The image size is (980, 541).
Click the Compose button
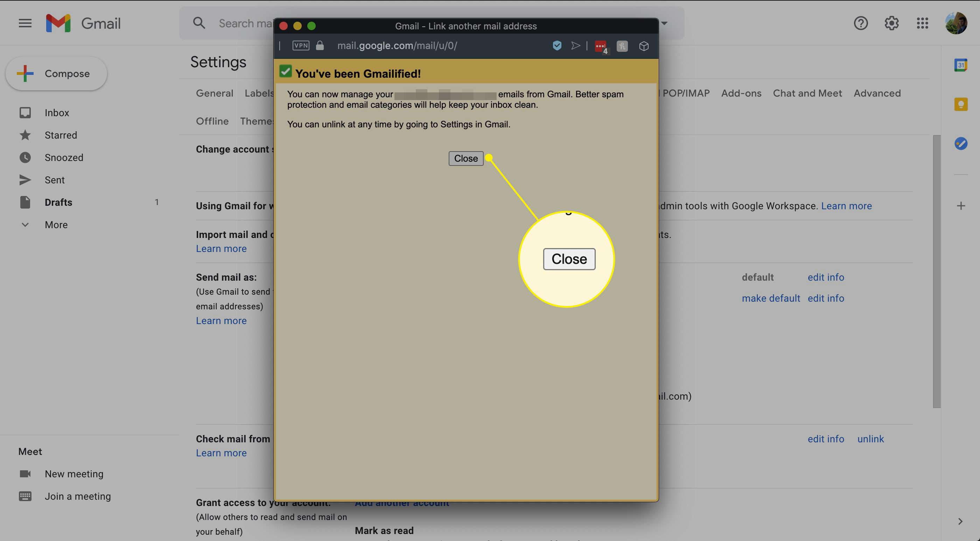pyautogui.click(x=56, y=73)
